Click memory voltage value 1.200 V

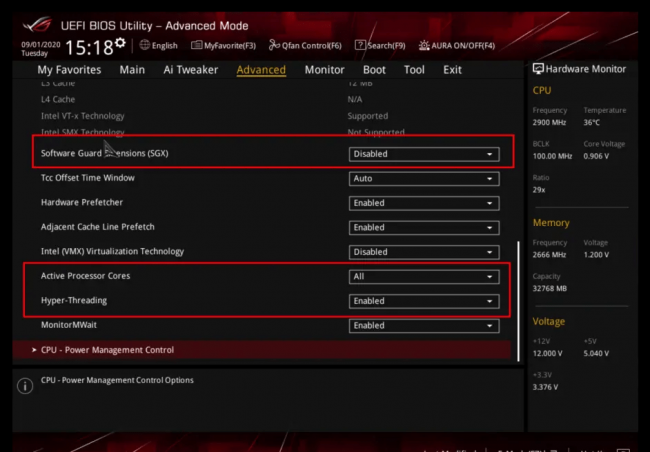pos(596,255)
